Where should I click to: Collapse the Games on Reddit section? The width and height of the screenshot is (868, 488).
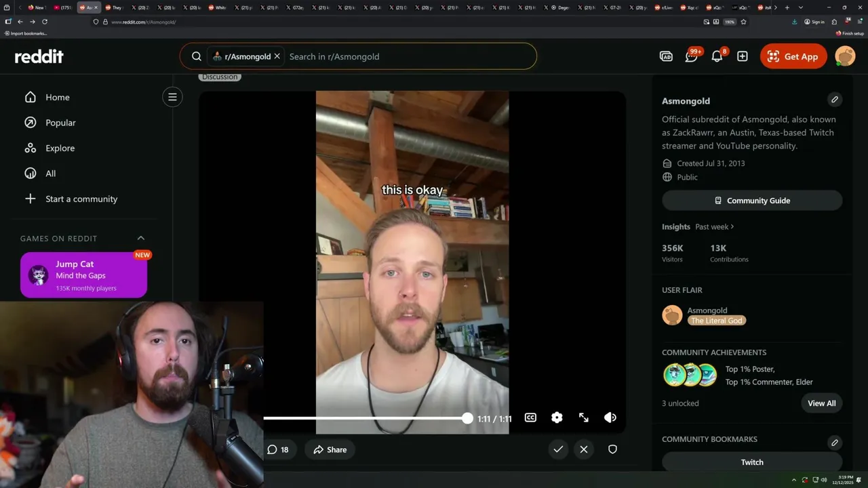pyautogui.click(x=141, y=238)
